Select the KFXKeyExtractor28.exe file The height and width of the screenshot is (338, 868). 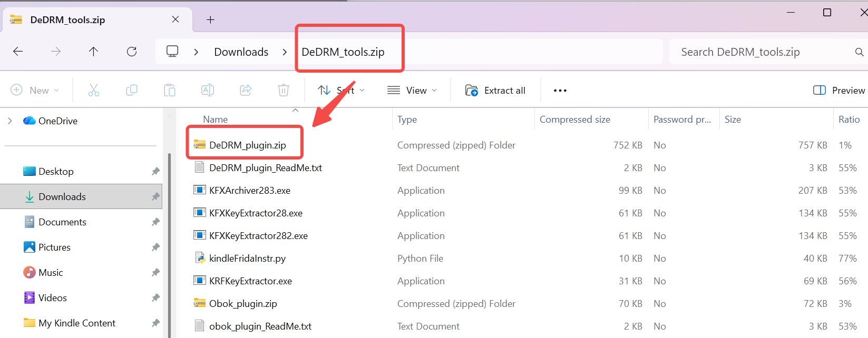click(x=256, y=213)
